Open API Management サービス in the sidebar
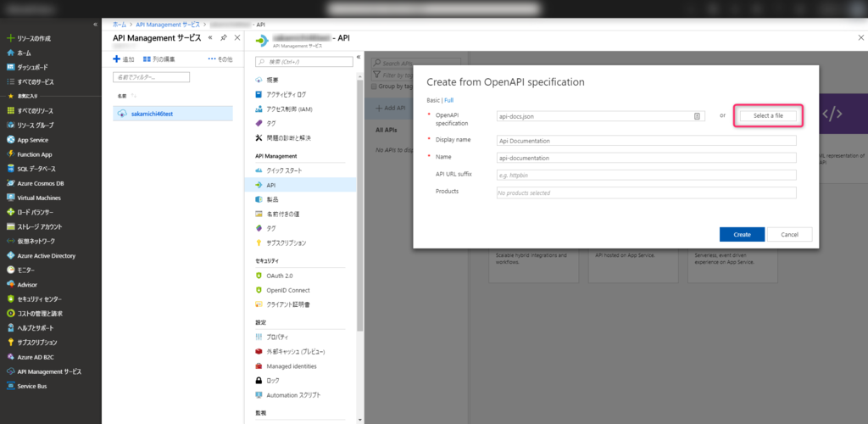 [44, 371]
